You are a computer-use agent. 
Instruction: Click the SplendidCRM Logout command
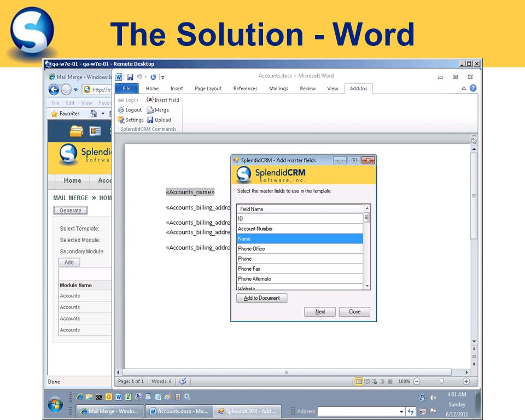130,110
